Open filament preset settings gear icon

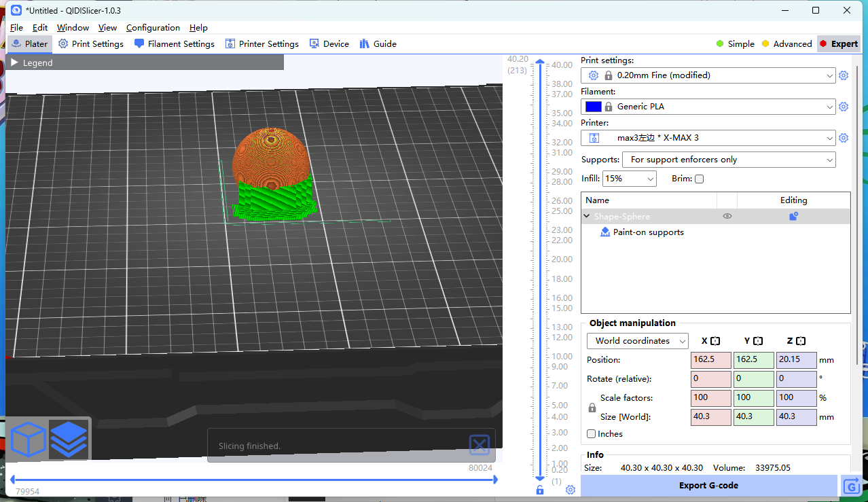pyautogui.click(x=844, y=107)
